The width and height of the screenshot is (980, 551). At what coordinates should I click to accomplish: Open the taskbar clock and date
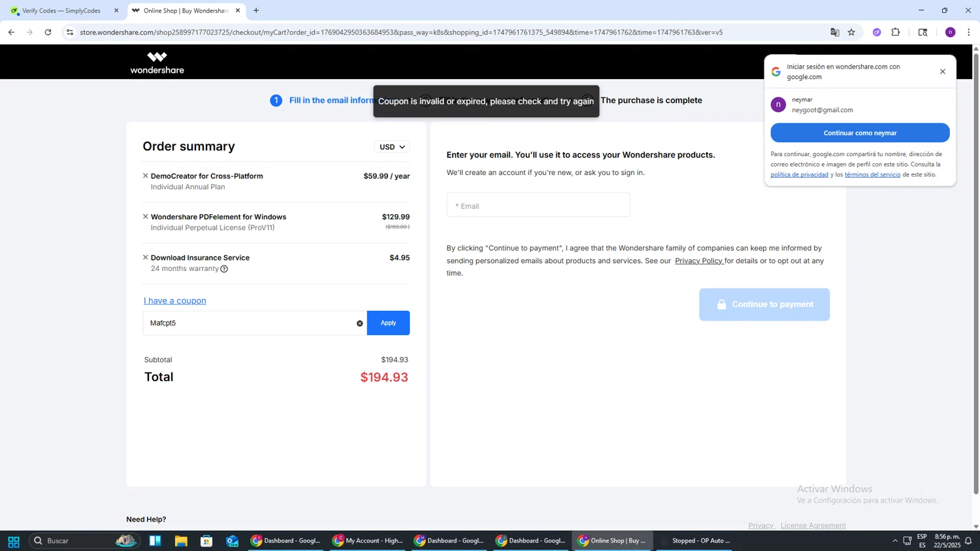[947, 541]
